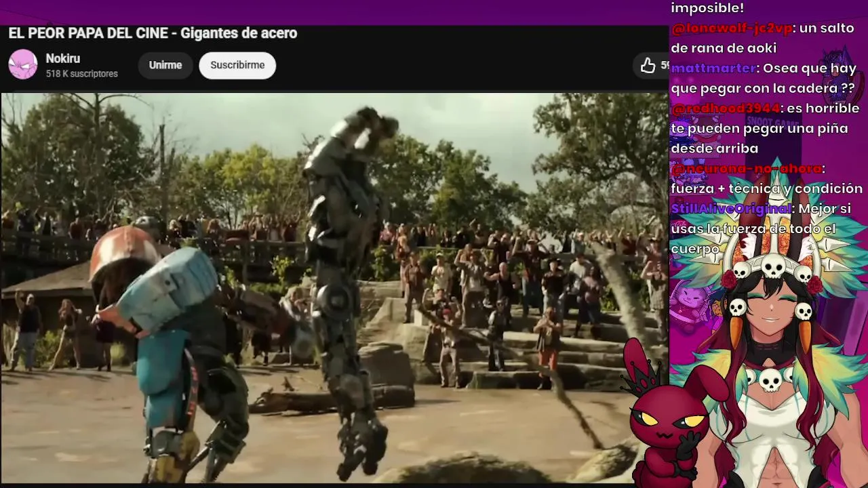The image size is (868, 488).
Task: Open the Nokiru channel avatar
Action: [23, 65]
